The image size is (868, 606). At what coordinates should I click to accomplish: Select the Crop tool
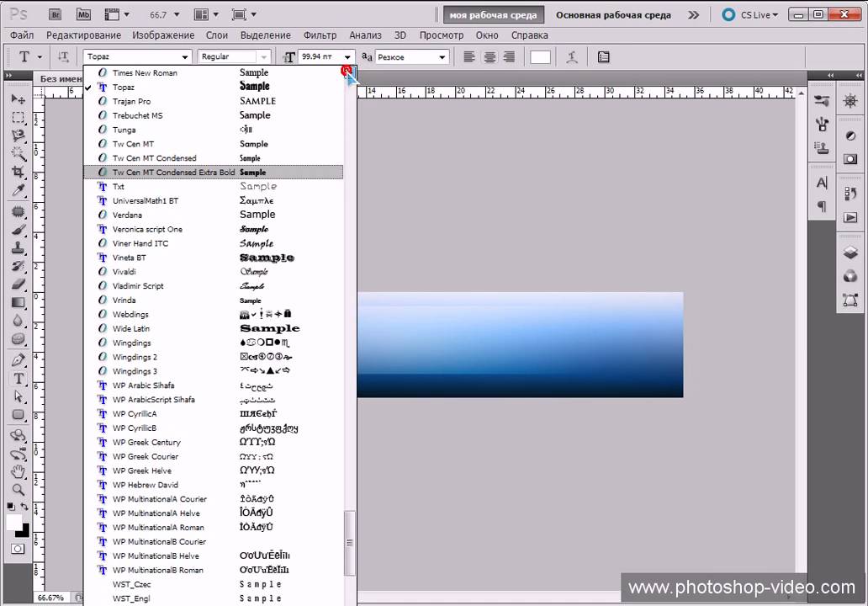(19, 172)
